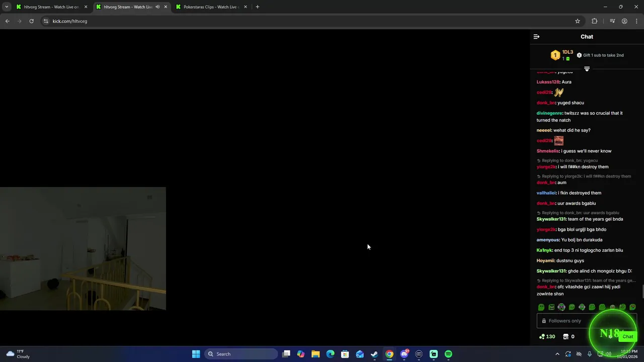Open the shop icon showing 0
Screen dimensions: 644x362
click(569, 336)
